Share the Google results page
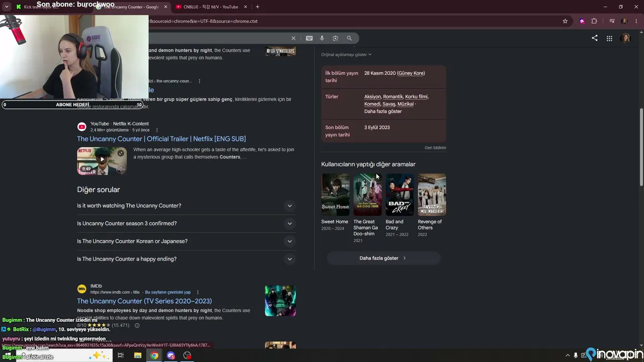644x362 pixels. [x=595, y=38]
